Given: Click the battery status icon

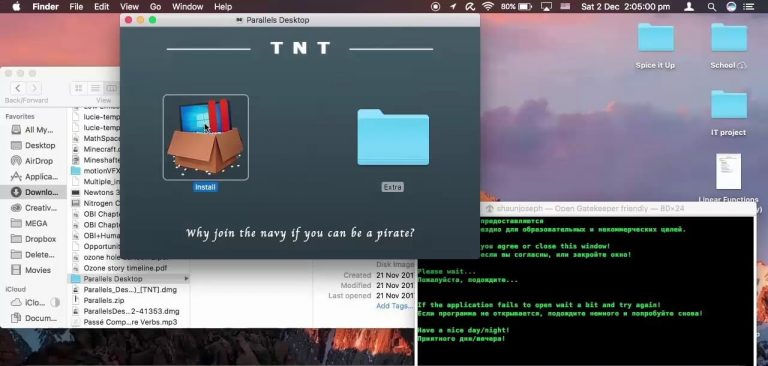Looking at the screenshot, I should pyautogui.click(x=525, y=7).
